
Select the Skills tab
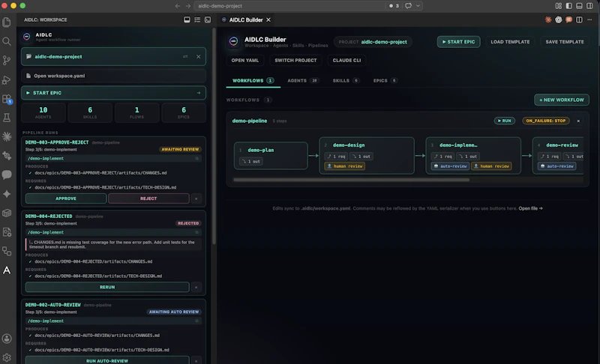(x=346, y=81)
